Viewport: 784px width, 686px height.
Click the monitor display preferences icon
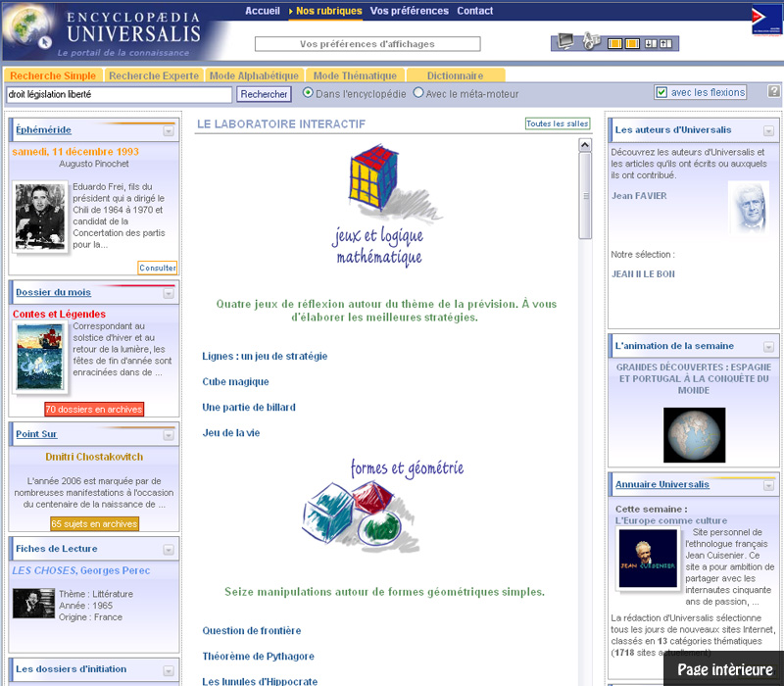[565, 41]
